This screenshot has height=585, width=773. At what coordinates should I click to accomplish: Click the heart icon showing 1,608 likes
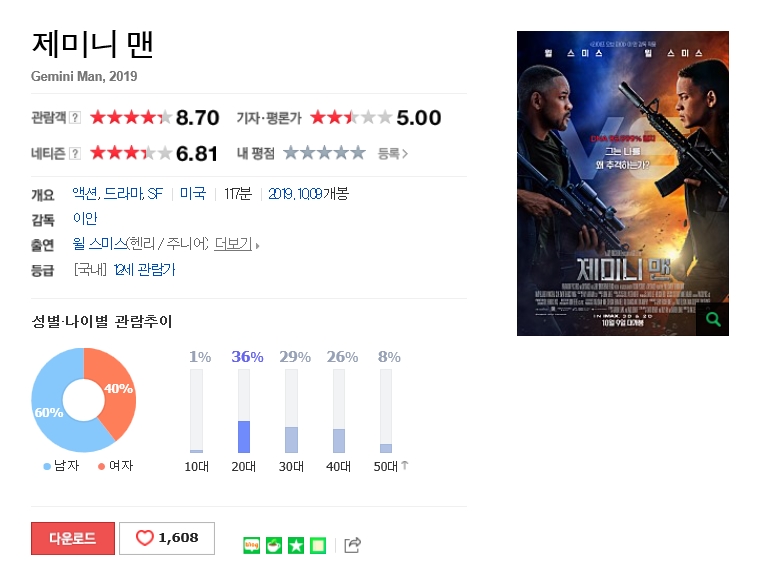[x=144, y=538]
